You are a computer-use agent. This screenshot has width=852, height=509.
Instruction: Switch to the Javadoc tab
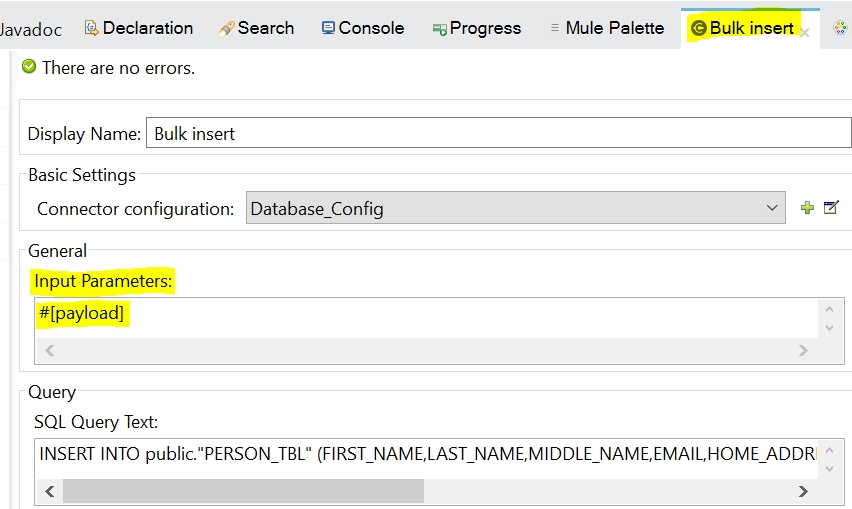tap(30, 29)
